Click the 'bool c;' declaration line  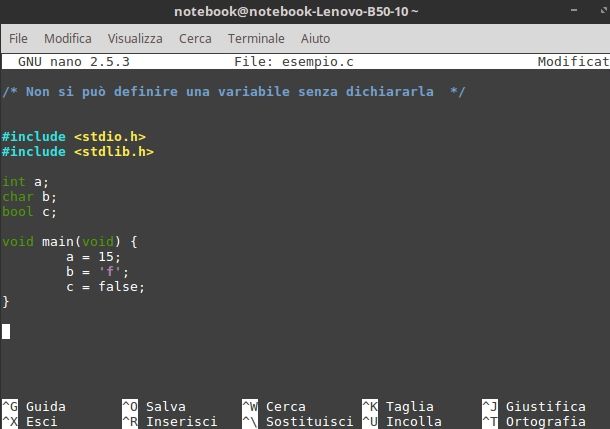[x=29, y=212]
